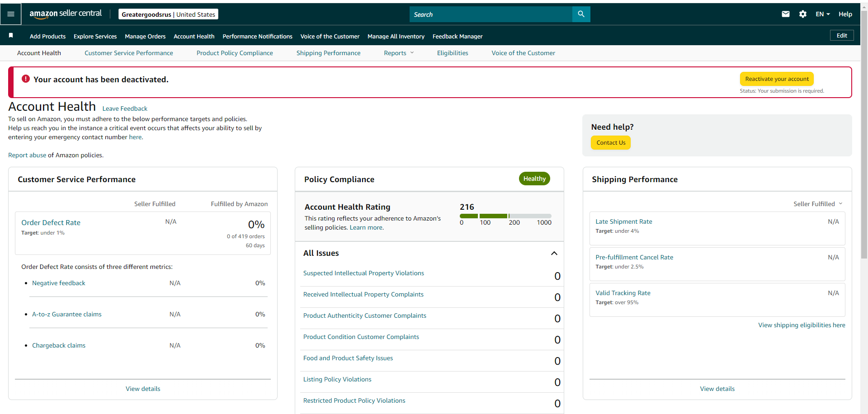Click the search magnifier button

coord(581,14)
